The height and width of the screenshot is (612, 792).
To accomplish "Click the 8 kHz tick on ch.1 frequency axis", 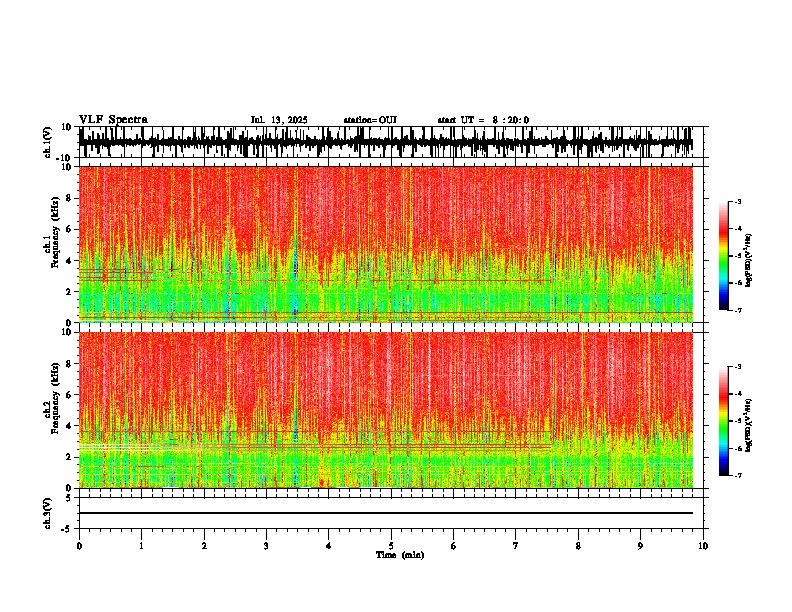I will point(70,198).
